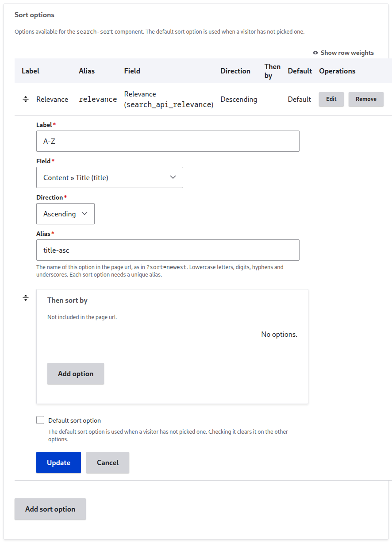The height and width of the screenshot is (543, 392).
Task: Click Add option in Then sort by
Action: pyautogui.click(x=76, y=374)
